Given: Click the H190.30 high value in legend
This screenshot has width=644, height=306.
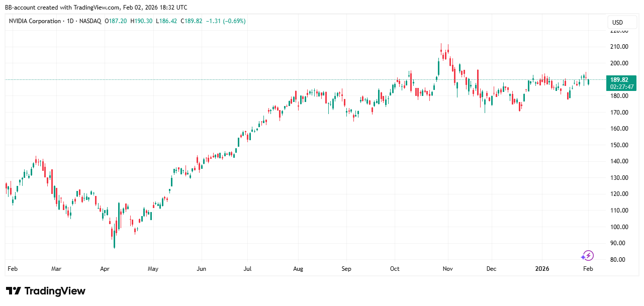Looking at the screenshot, I should pos(142,21).
